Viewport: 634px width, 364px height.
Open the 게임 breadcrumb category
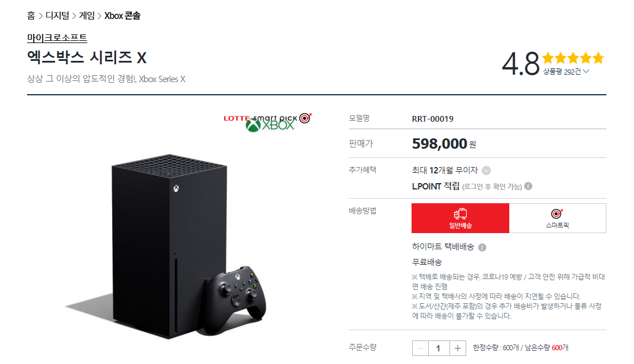pos(87,16)
